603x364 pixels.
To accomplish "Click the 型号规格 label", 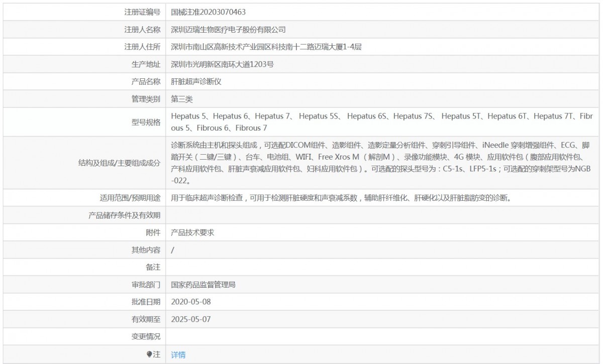I will pyautogui.click(x=146, y=122).
